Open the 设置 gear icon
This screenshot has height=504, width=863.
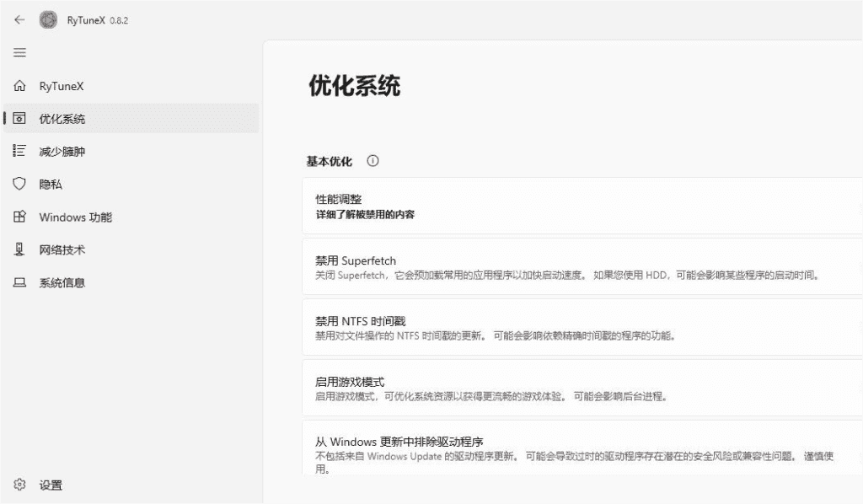click(x=19, y=485)
